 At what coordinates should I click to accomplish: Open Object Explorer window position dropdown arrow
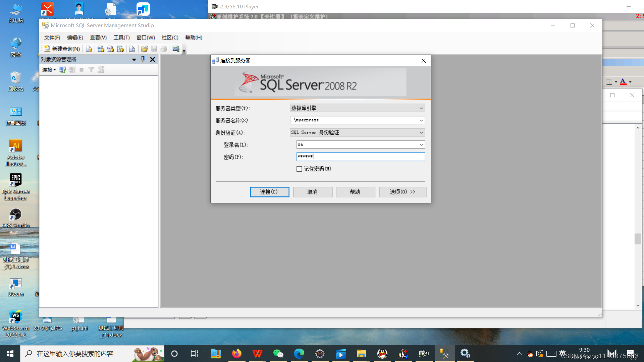coord(134,60)
